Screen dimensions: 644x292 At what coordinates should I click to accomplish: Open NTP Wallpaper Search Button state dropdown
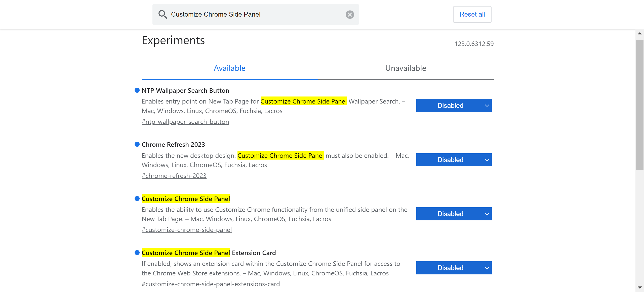[454, 106]
